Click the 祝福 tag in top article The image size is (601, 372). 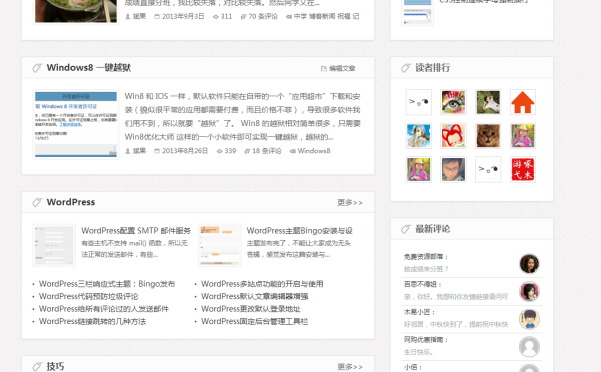pos(344,16)
